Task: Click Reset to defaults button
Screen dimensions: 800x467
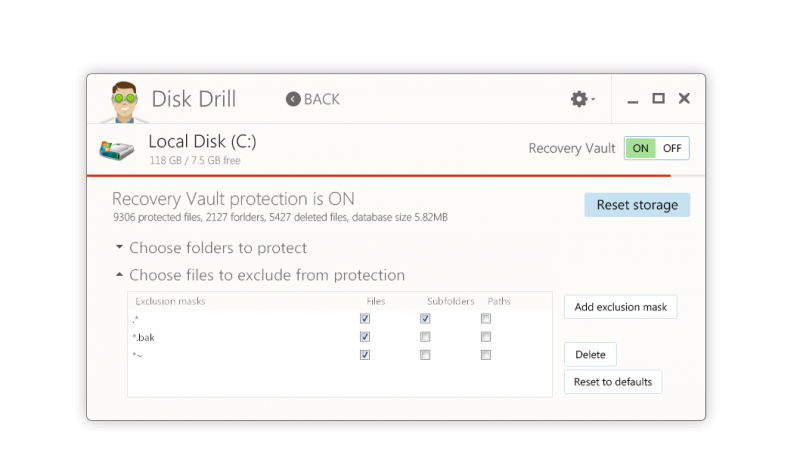Action: (x=613, y=382)
